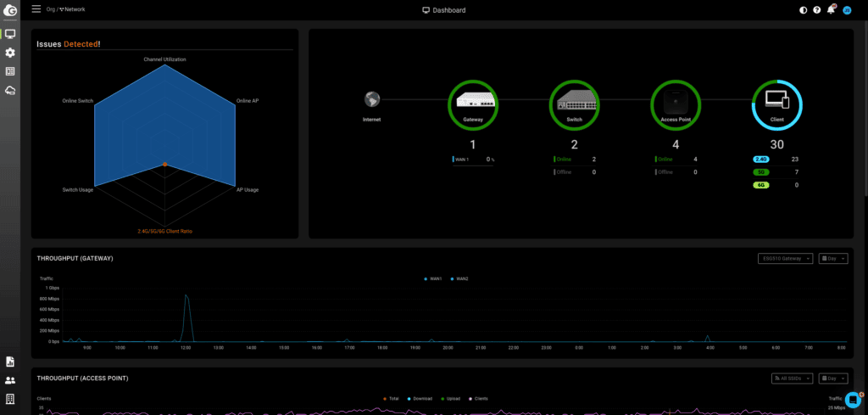Open the help question mark icon
Image resolution: width=868 pixels, height=415 pixels.
click(817, 10)
